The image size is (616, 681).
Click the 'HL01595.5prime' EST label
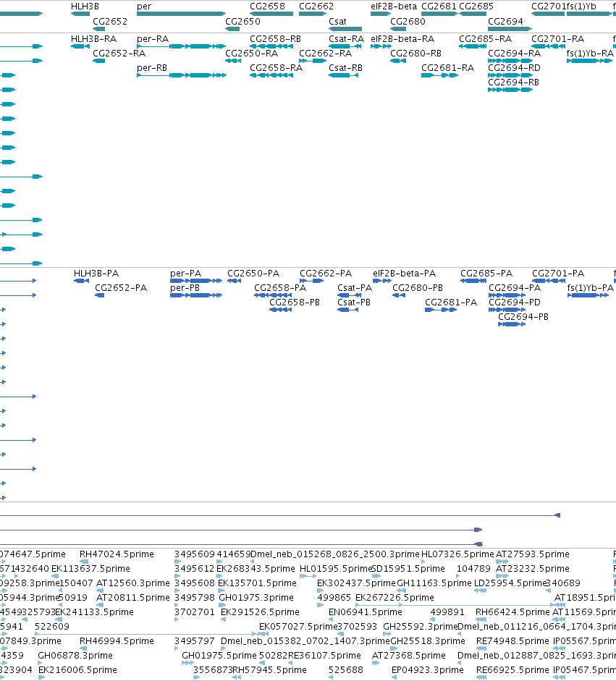336,569
